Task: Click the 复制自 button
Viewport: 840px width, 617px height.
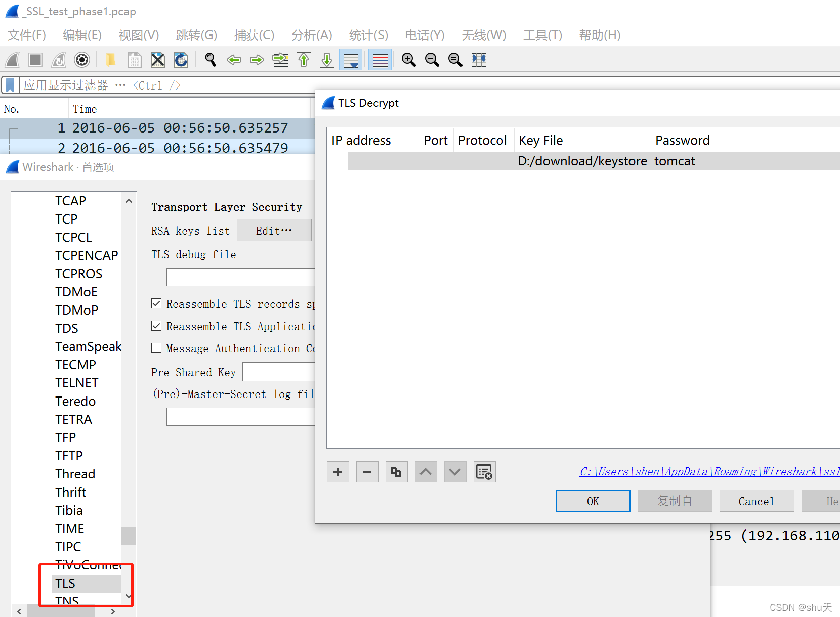Action: tap(675, 501)
